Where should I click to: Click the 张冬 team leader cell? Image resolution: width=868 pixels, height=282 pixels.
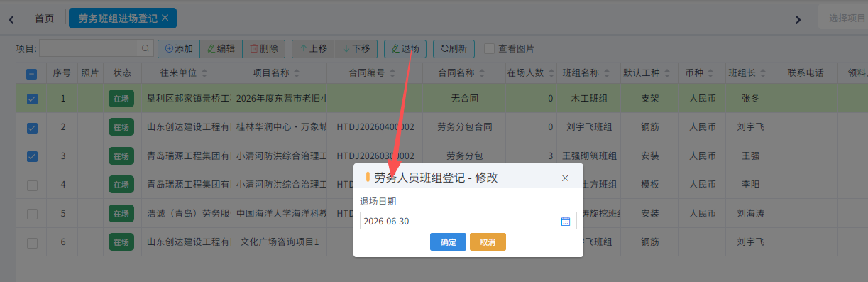750,99
